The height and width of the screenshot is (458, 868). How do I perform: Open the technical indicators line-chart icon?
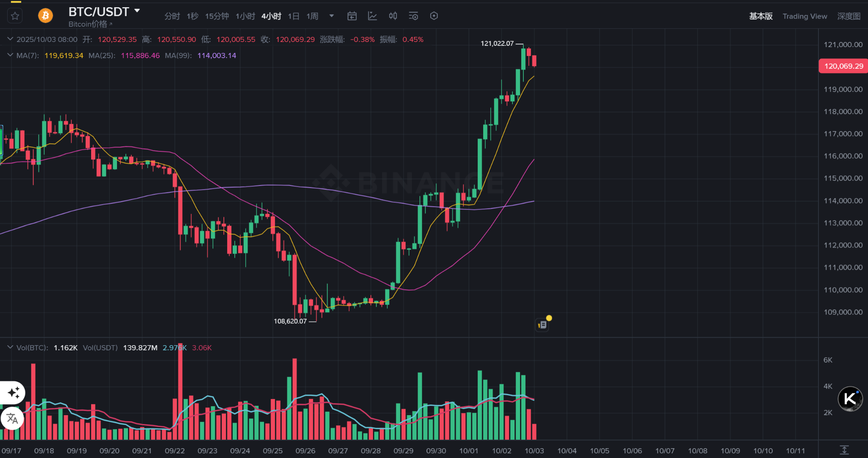373,16
